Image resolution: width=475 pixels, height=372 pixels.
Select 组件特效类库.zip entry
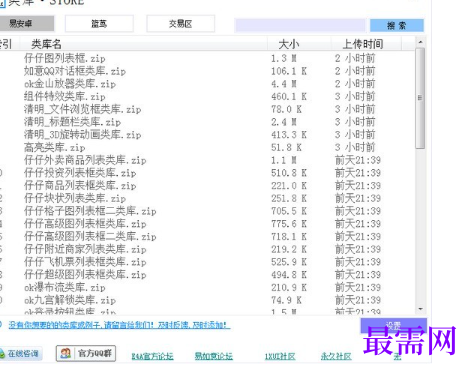[x=65, y=96]
